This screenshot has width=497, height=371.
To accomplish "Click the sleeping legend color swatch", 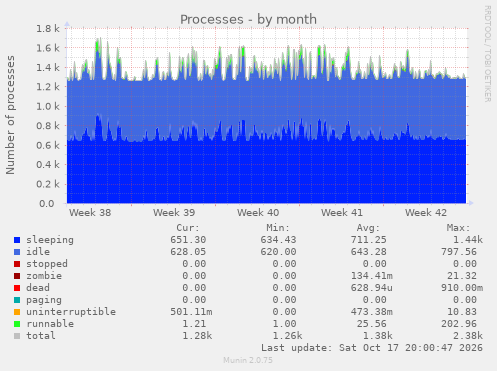I will pyautogui.click(x=17, y=240).
